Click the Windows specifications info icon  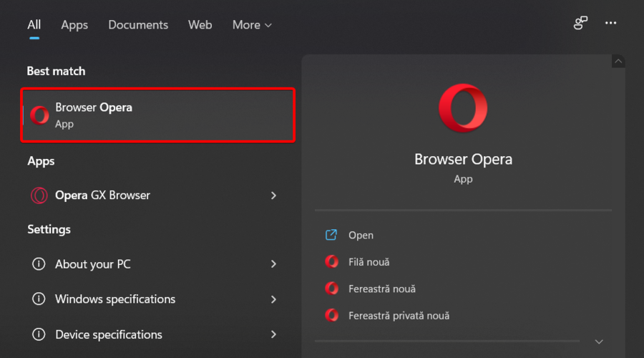pos(39,299)
